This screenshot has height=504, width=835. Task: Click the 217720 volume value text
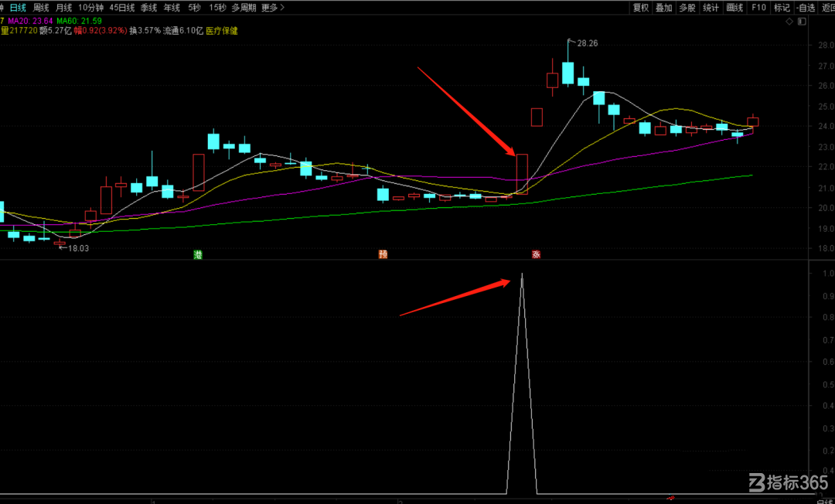(23, 31)
